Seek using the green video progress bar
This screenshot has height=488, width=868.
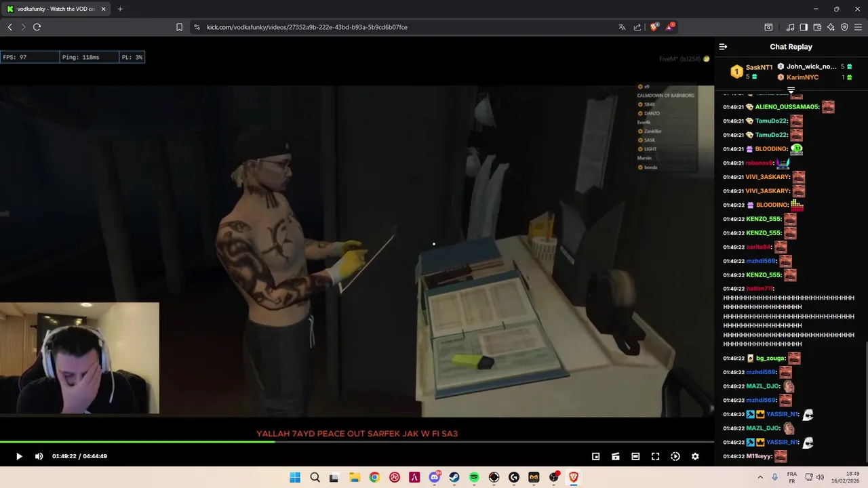click(357, 442)
